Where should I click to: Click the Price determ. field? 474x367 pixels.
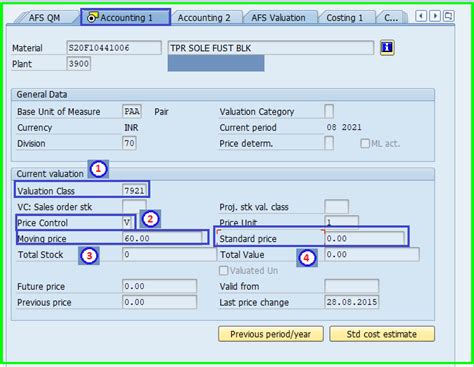pos(329,143)
